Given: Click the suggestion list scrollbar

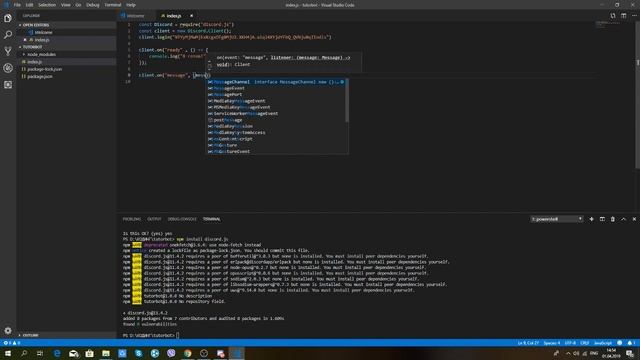Looking at the screenshot, I should (x=347, y=100).
